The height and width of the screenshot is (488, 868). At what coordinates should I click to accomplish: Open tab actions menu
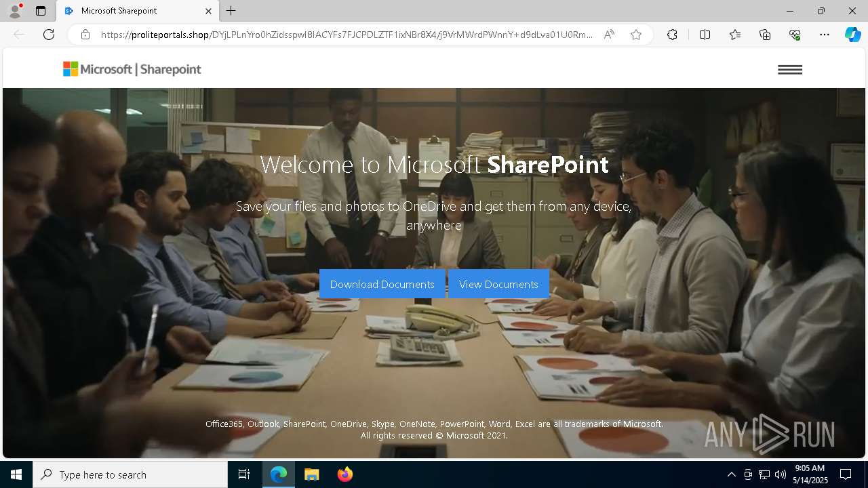[41, 11]
